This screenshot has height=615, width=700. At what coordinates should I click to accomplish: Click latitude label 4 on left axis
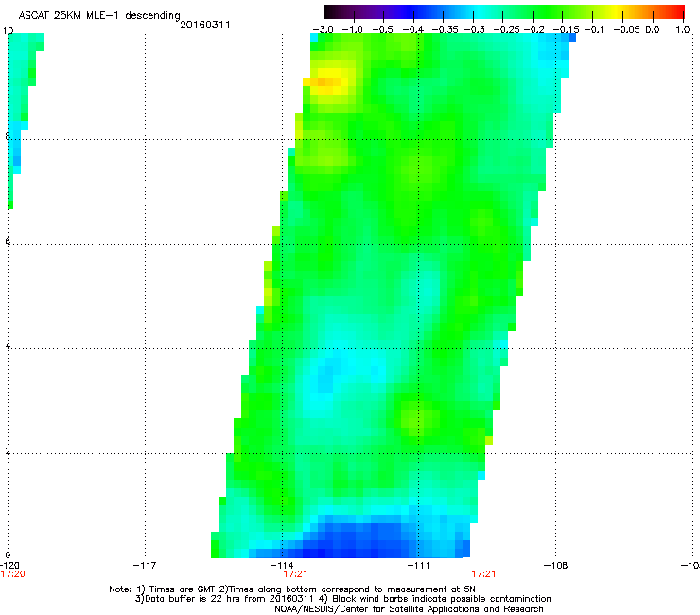pos(8,346)
